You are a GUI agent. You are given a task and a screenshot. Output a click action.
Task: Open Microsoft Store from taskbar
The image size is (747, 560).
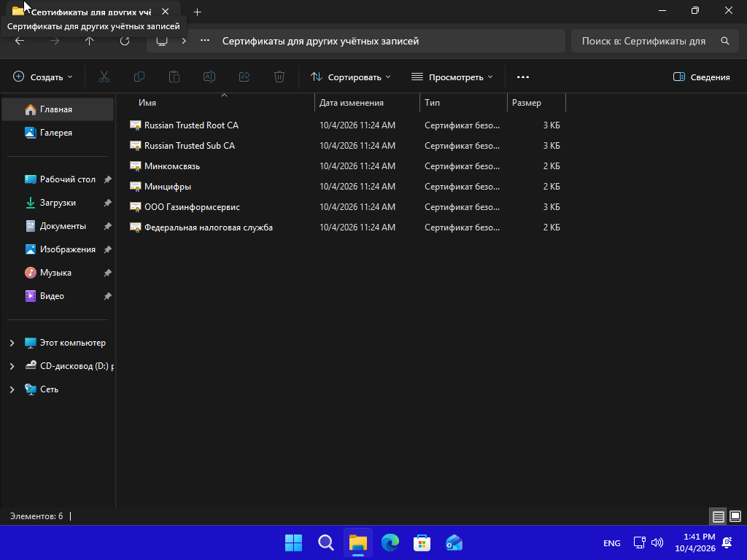(422, 542)
